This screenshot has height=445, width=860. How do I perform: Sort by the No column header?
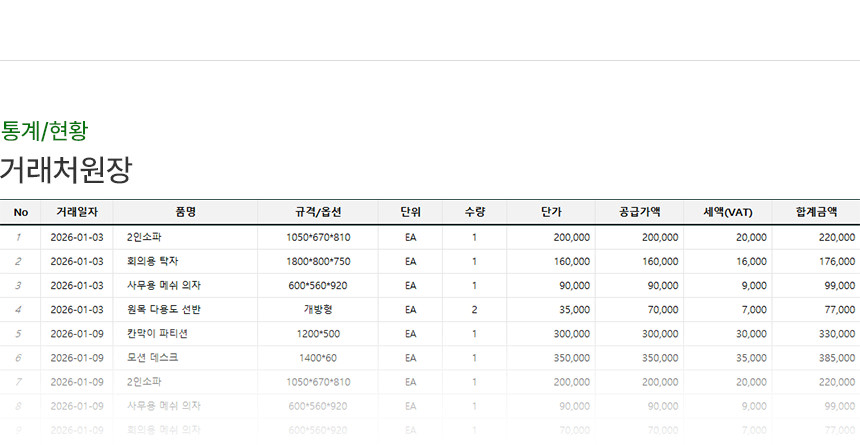point(20,212)
